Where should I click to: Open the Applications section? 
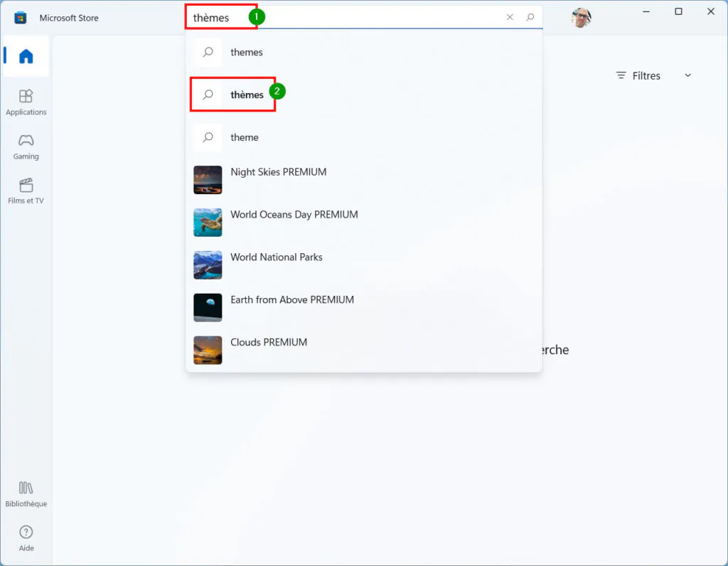click(26, 102)
